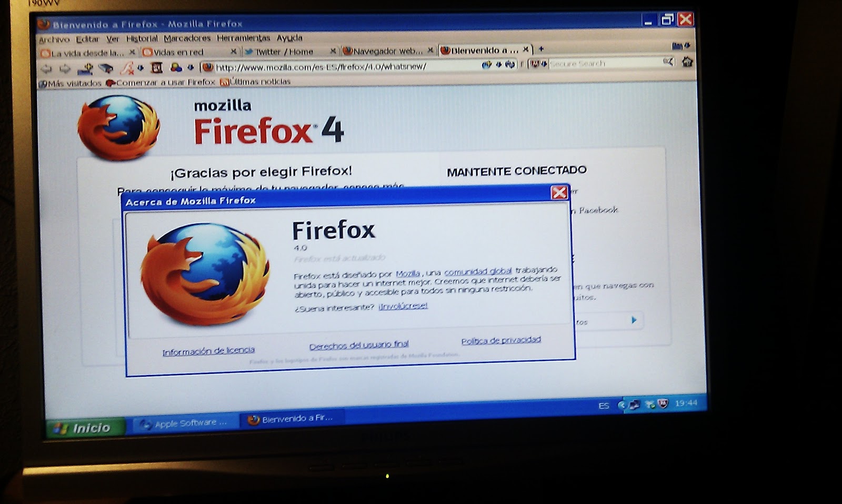Click the Firefox site icon in URL bar
This screenshot has height=504, width=842.
coord(208,67)
